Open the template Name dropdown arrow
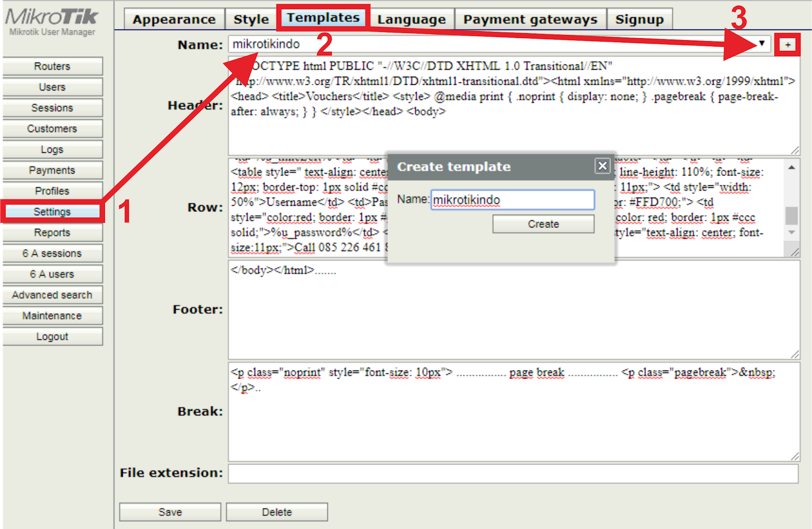The height and width of the screenshot is (529, 812). 761,44
